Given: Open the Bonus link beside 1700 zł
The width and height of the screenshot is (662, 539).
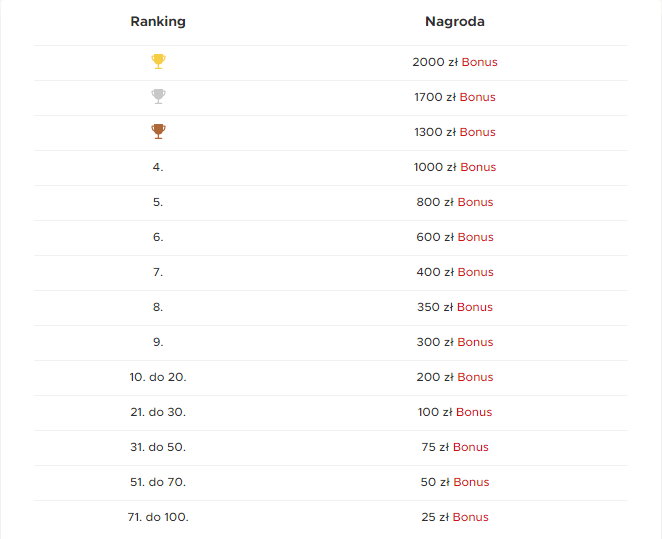Looking at the screenshot, I should [x=478, y=97].
